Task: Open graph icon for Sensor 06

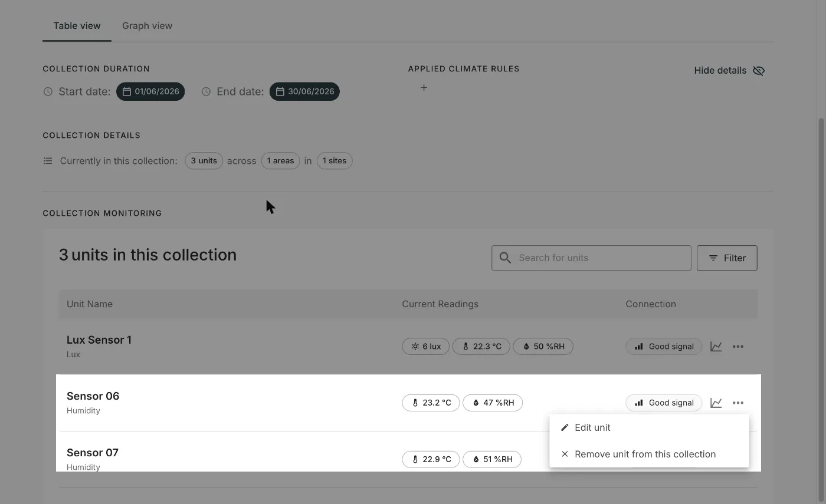Action: tap(716, 403)
